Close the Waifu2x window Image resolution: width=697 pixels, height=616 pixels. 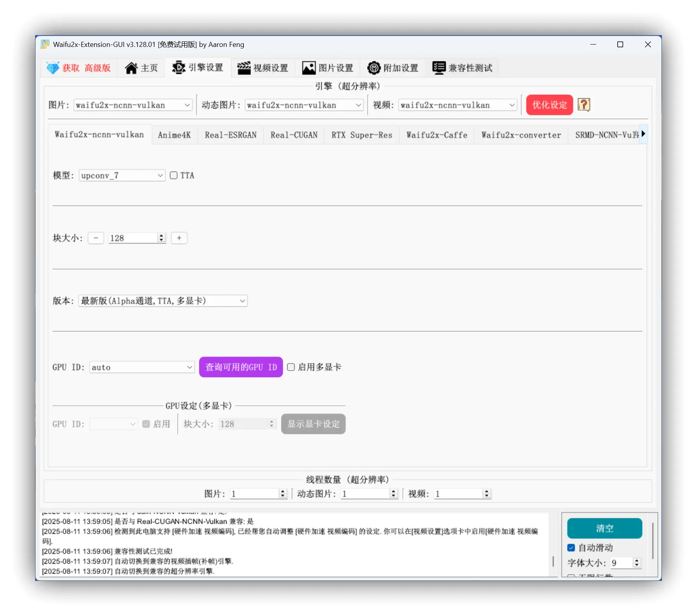(648, 45)
